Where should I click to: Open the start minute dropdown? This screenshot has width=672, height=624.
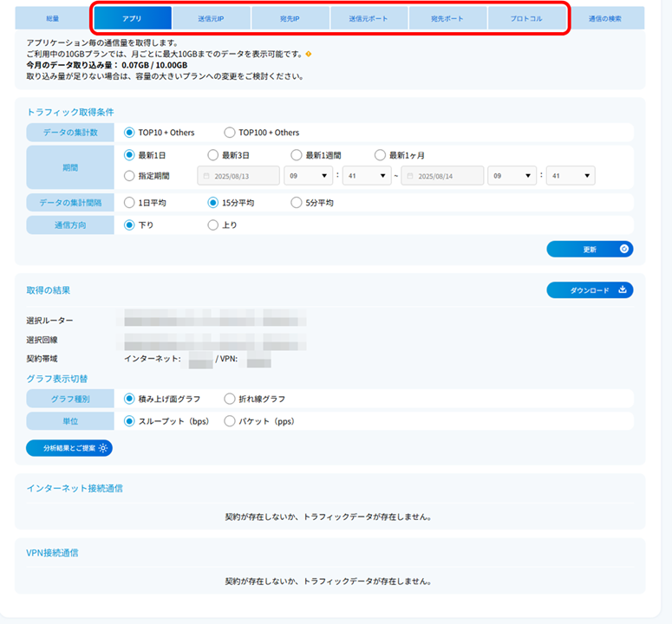[x=367, y=176]
